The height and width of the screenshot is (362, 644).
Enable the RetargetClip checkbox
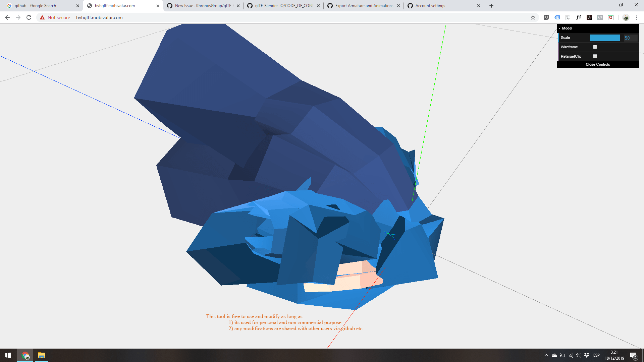(x=595, y=56)
